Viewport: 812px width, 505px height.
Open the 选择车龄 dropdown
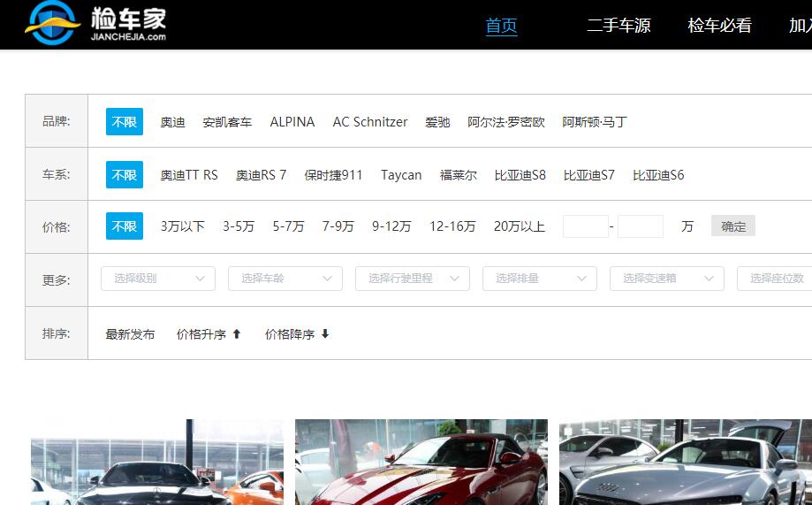(285, 279)
